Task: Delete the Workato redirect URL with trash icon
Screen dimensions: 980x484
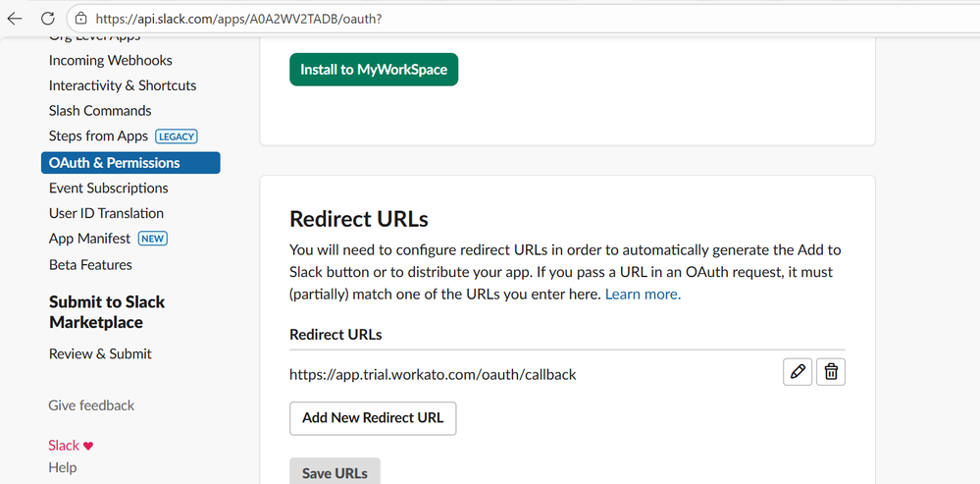Action: [831, 371]
